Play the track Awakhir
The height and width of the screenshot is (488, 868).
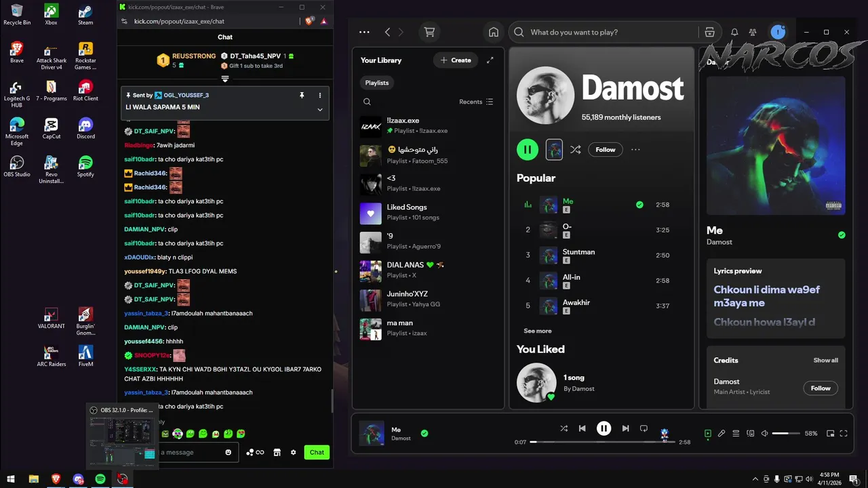click(x=600, y=306)
